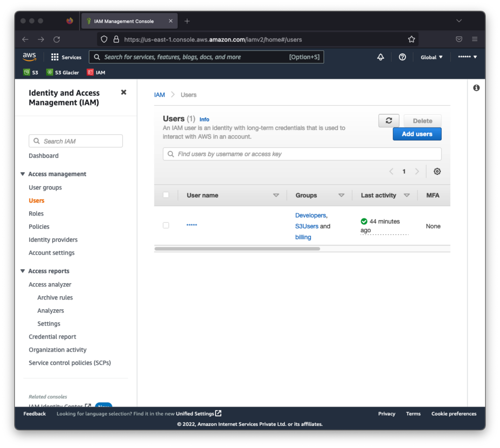The height and width of the screenshot is (448, 500).
Task: Open the Services grid menu
Action: [66, 57]
